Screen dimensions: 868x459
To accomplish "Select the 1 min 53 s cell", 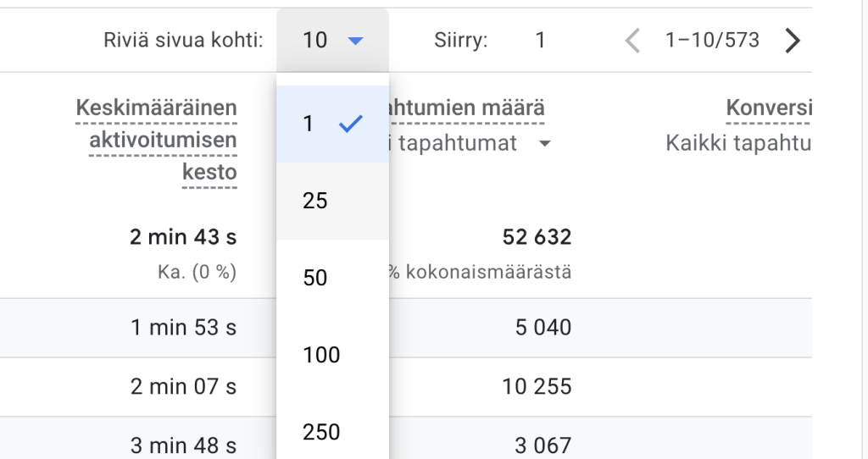I will pos(183,327).
